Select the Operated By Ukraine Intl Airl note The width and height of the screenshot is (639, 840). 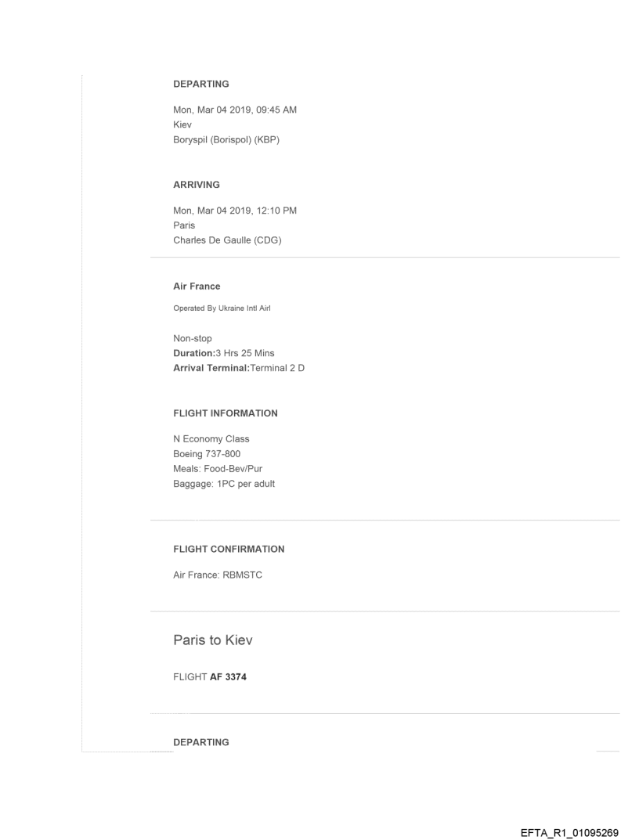click(x=222, y=309)
